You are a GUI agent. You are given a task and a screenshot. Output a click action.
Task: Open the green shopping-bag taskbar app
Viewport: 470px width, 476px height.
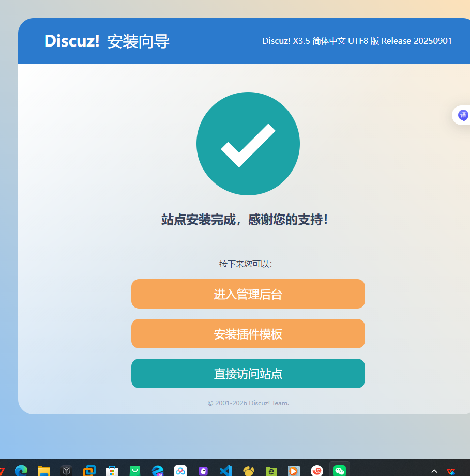click(135, 471)
